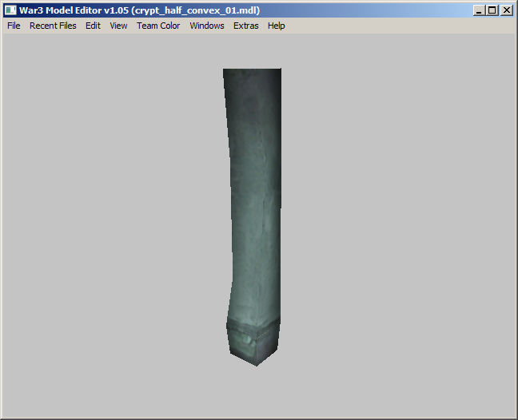
Task: Click the title text crypt_half_convex_01.mdl
Action: 197,10
